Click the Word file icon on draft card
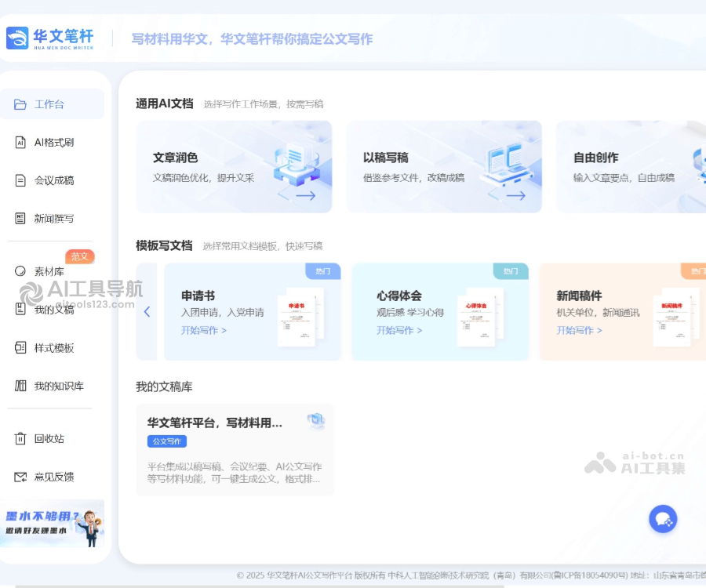This screenshot has width=706, height=588. coord(316,421)
